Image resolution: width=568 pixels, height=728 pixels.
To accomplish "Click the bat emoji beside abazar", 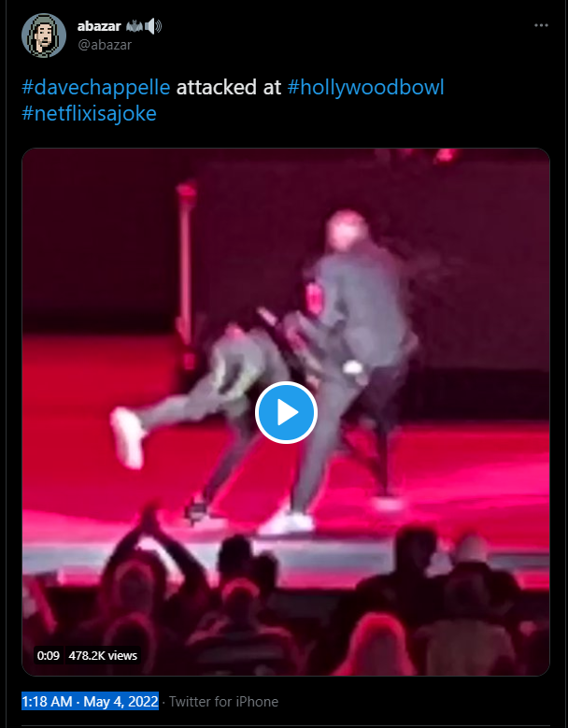I will [134, 26].
